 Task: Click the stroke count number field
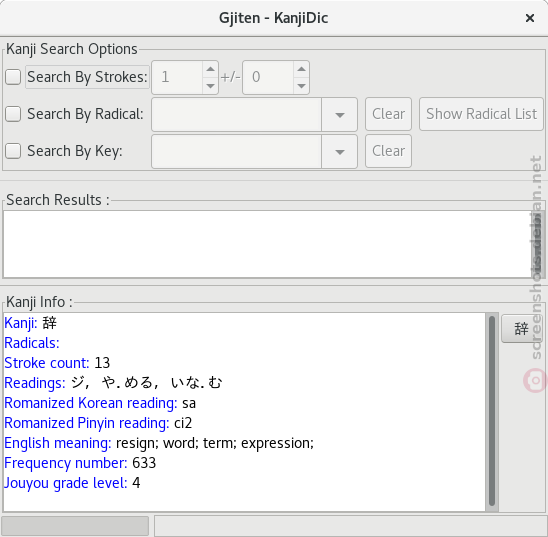tap(177, 77)
